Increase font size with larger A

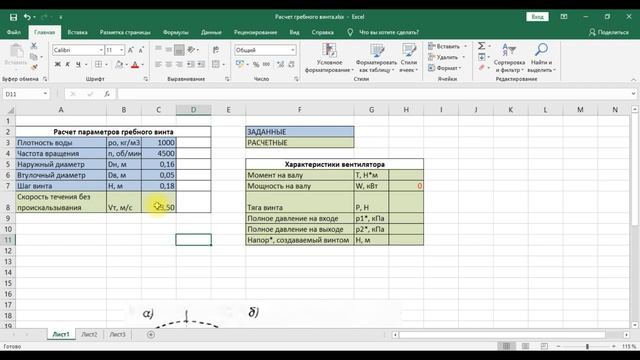tap(131, 50)
